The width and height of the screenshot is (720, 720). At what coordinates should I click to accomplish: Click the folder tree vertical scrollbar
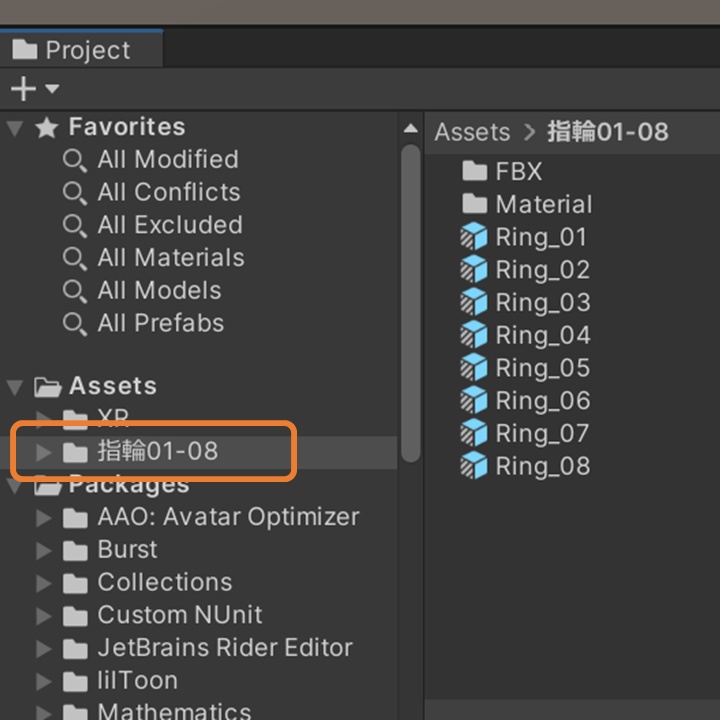tap(410, 300)
